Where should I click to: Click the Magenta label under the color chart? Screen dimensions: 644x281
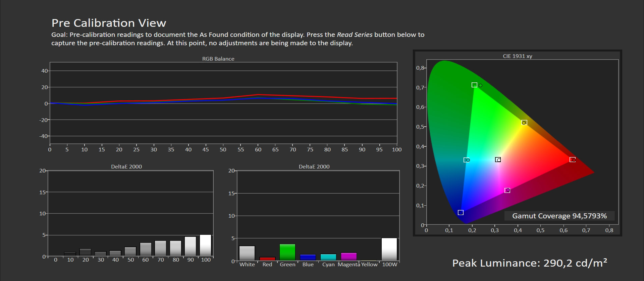[x=349, y=265]
